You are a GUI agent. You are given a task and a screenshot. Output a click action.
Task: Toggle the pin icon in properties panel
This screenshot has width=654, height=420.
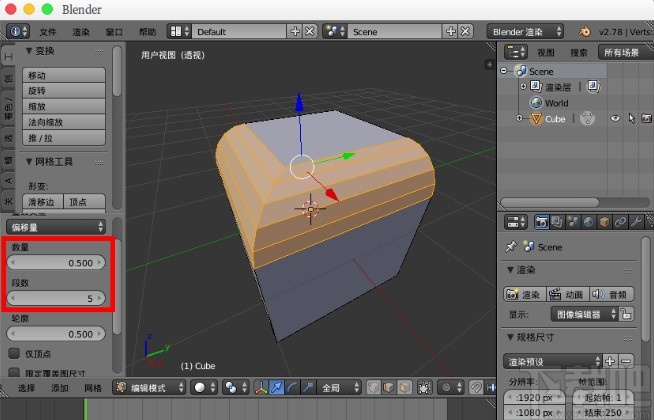pos(511,247)
